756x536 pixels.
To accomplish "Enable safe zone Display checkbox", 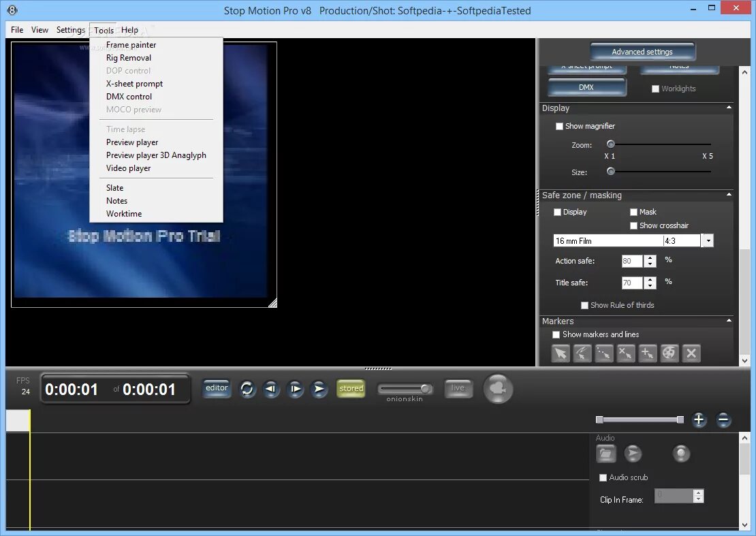I will (x=557, y=212).
